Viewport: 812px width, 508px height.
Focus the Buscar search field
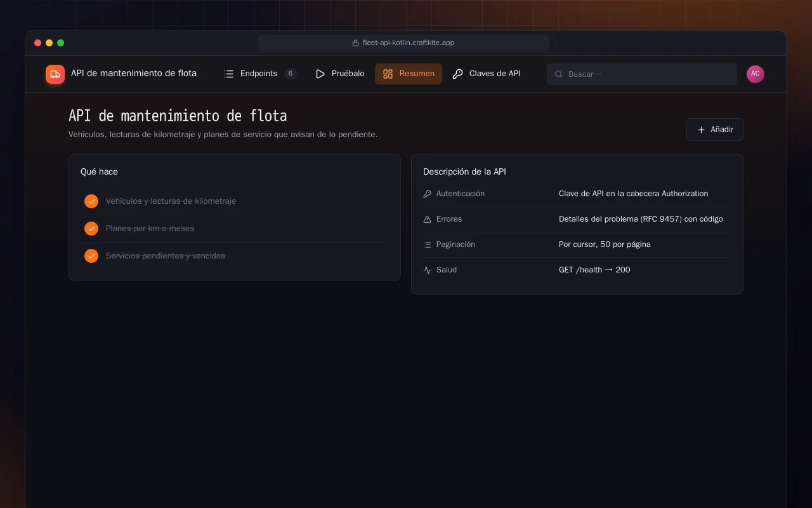coord(642,74)
